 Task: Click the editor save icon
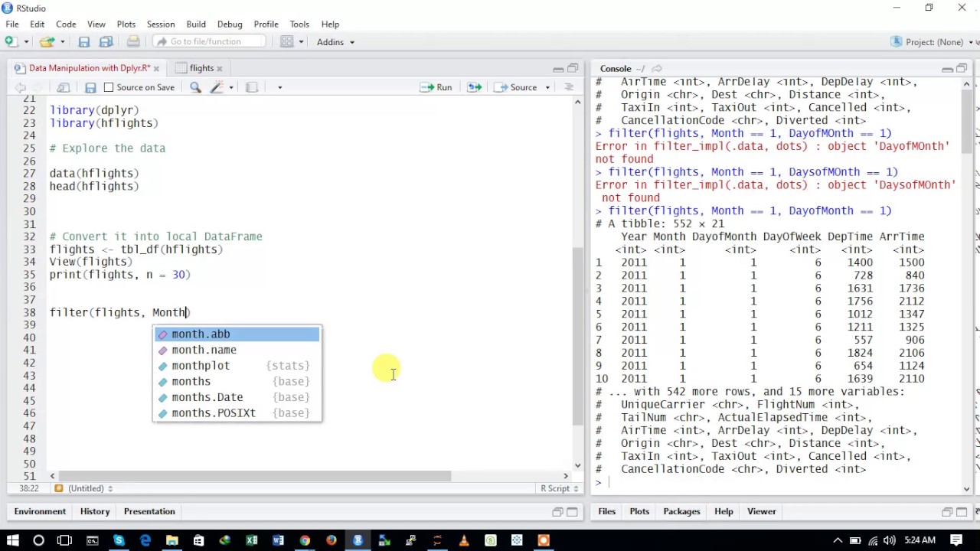pos(90,87)
